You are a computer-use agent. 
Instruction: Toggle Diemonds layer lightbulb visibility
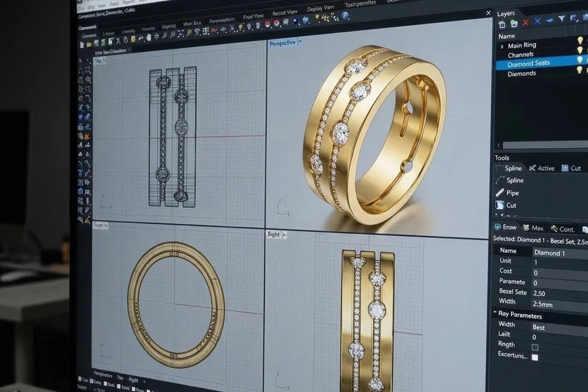click(x=580, y=70)
